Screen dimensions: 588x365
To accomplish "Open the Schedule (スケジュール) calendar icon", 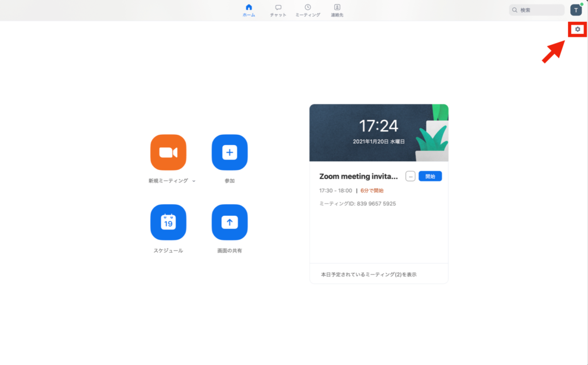I will pyautogui.click(x=168, y=222).
